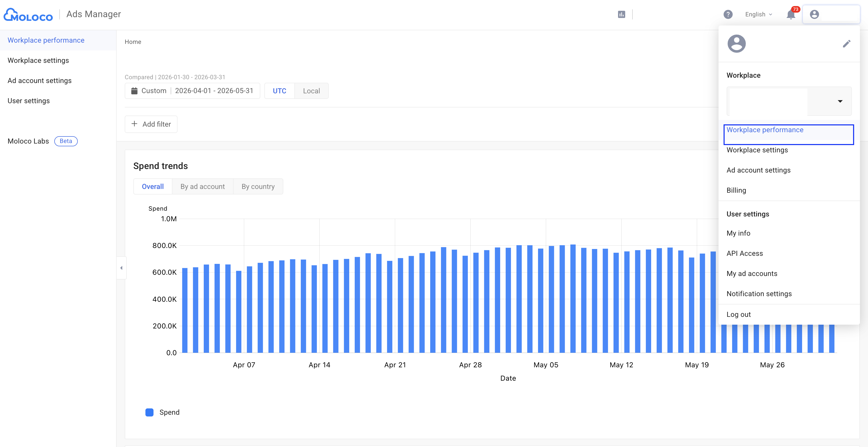Click the calendar icon in date picker
The width and height of the screenshot is (868, 447).
click(134, 91)
